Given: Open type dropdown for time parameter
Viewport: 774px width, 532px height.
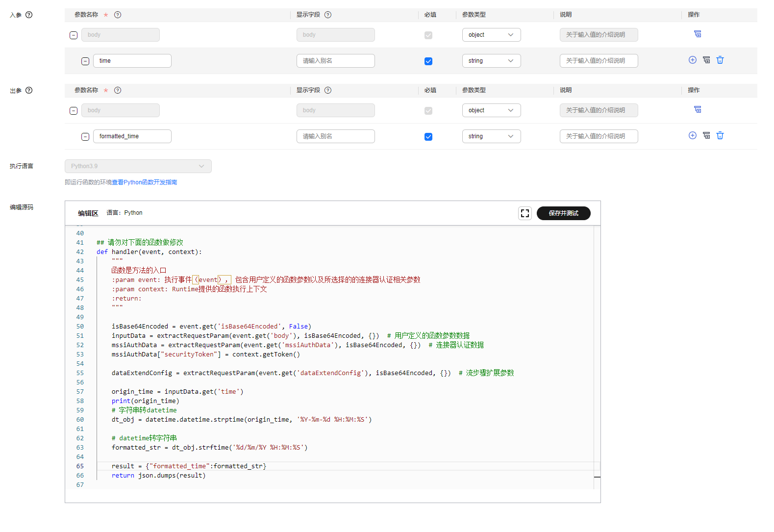Looking at the screenshot, I should 491,61.
